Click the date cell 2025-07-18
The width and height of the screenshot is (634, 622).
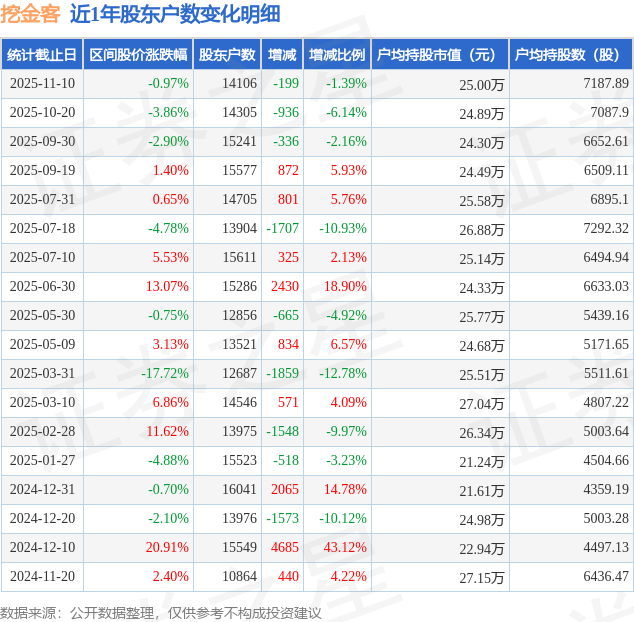(42, 228)
